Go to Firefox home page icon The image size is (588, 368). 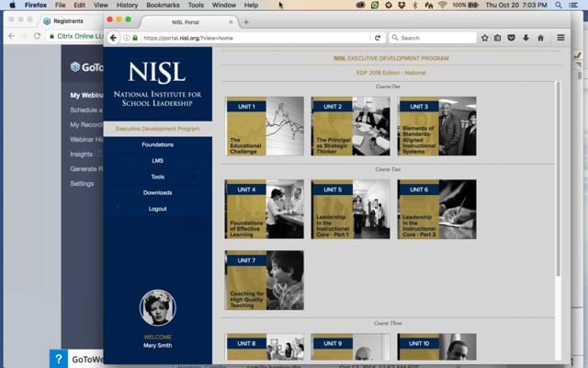(540, 38)
